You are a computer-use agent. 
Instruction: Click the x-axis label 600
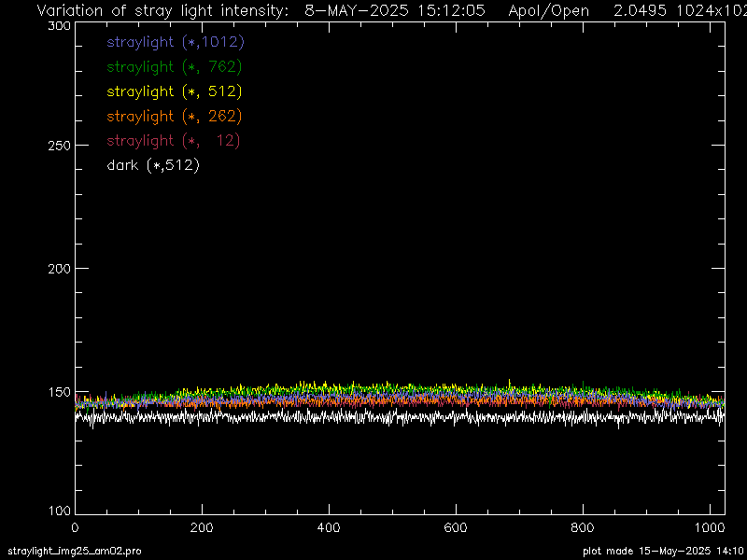pos(456,527)
